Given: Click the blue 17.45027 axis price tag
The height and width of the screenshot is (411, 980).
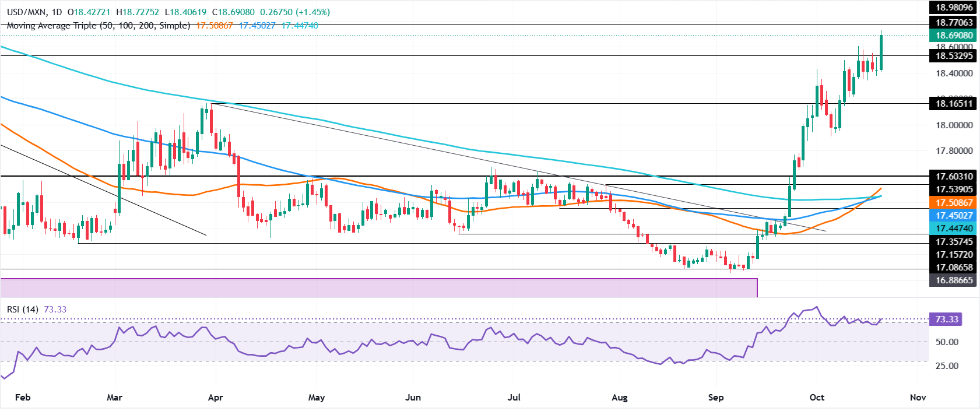Looking at the screenshot, I should click(x=954, y=216).
